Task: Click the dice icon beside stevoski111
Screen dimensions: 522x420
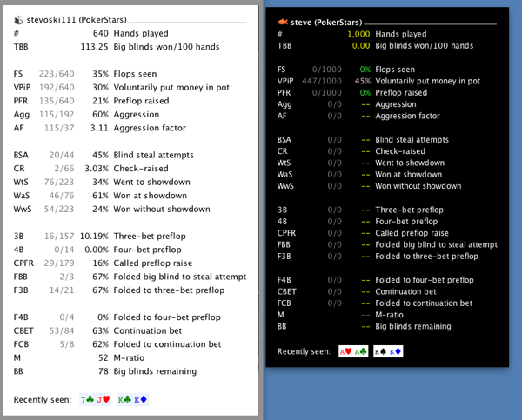Action: click(18, 20)
